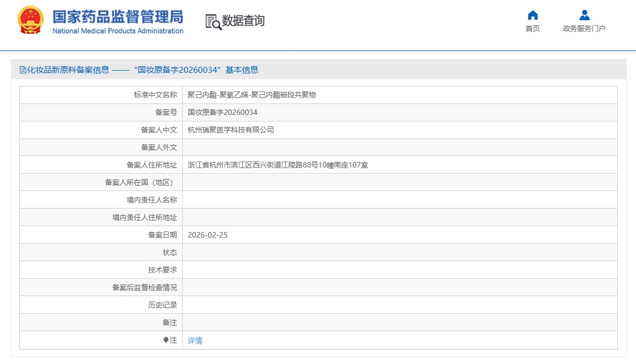The height and width of the screenshot is (364, 636).
Task: Click the 国家药品监督管理局 site title
Action: click(118, 16)
